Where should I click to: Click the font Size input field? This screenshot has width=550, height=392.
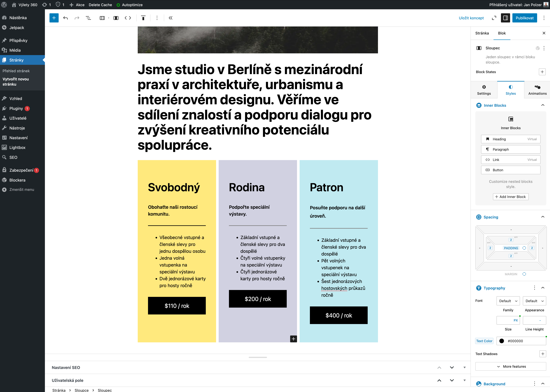click(508, 320)
